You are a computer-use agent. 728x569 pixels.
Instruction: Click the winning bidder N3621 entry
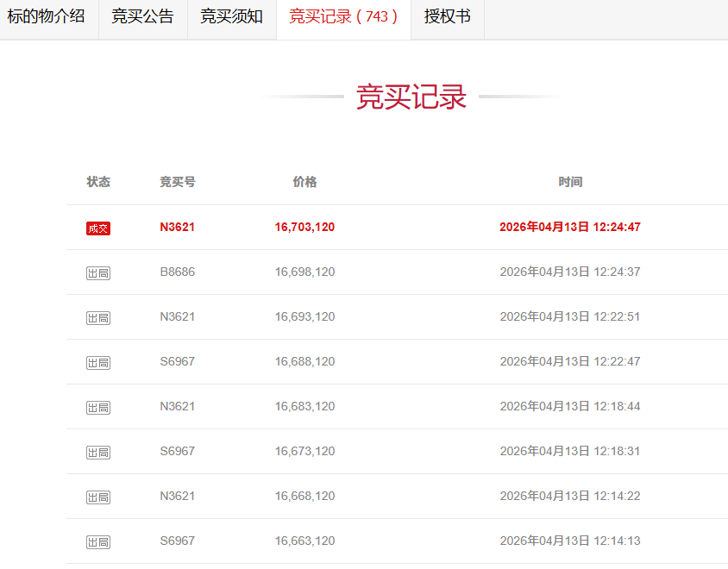178,227
